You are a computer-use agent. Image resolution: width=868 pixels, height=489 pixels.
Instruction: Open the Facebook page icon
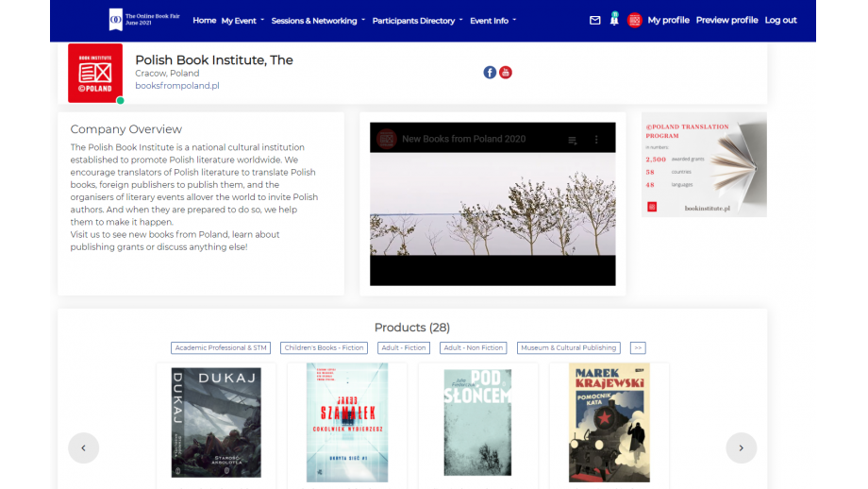[x=490, y=73]
